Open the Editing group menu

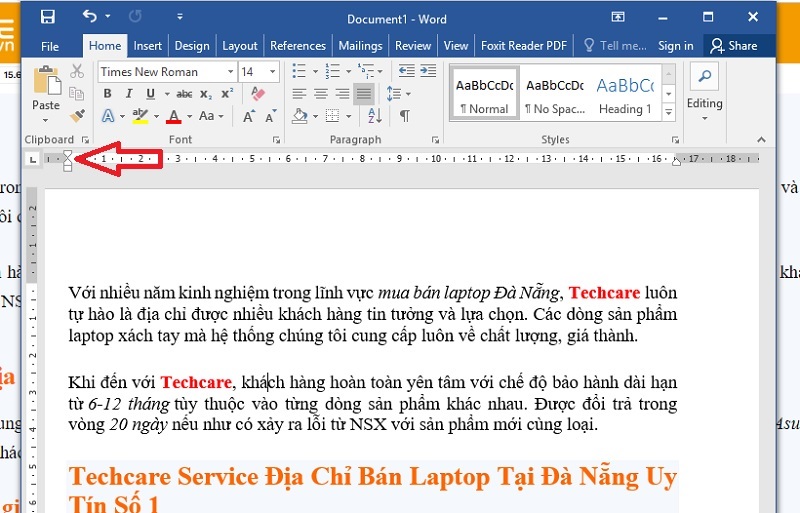coord(704,93)
